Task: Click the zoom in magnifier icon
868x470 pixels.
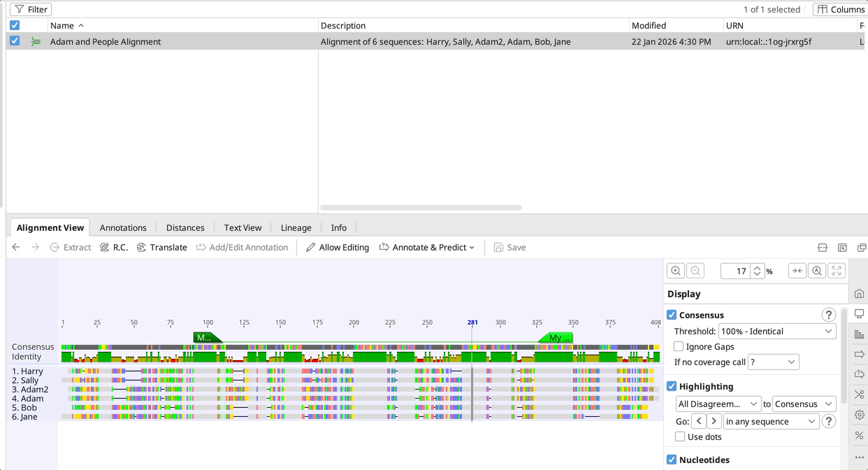Action: point(676,271)
